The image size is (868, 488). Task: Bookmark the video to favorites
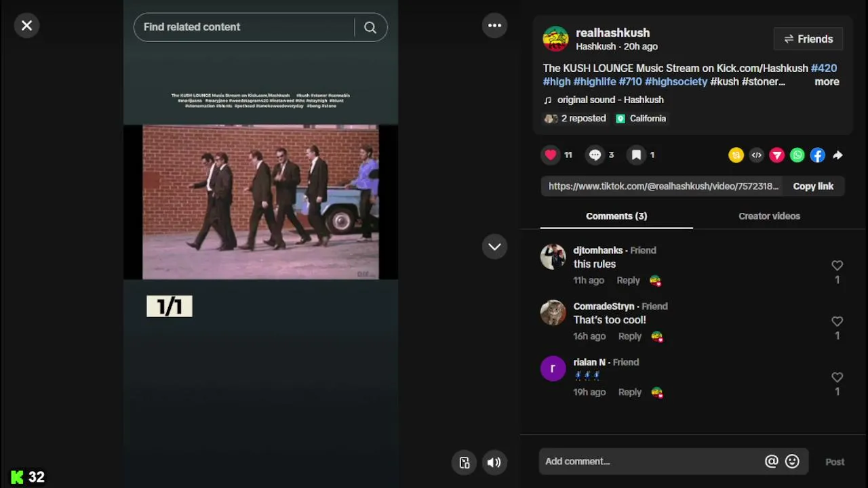636,155
